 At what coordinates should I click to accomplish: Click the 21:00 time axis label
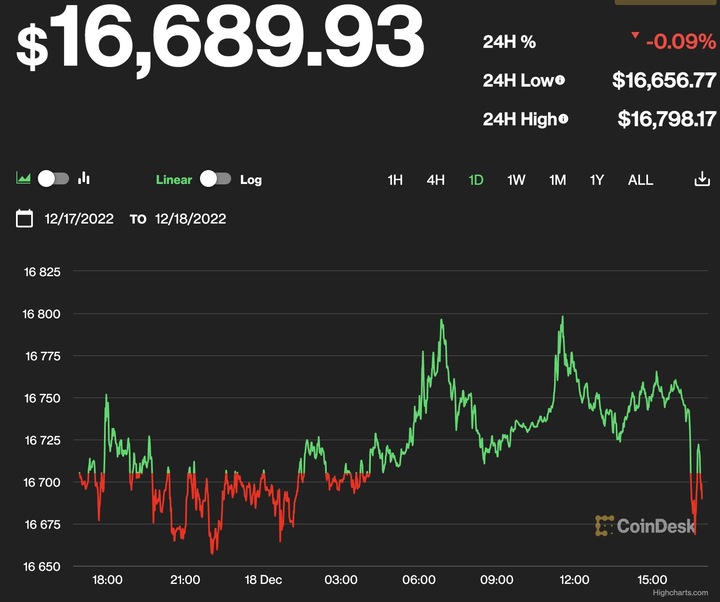coord(185,580)
